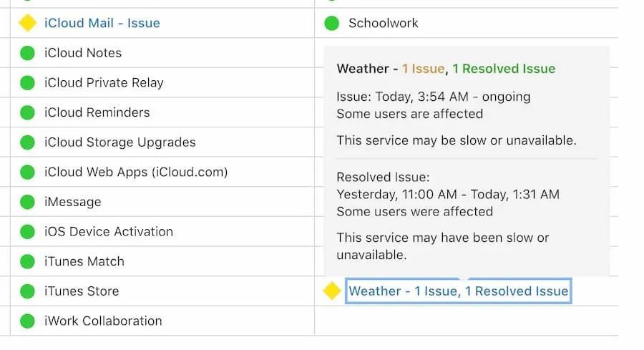Select iCloud Web Apps (iCloud.com) row
Image resolution: width=644 pixels, height=350 pixels.
pos(136,172)
